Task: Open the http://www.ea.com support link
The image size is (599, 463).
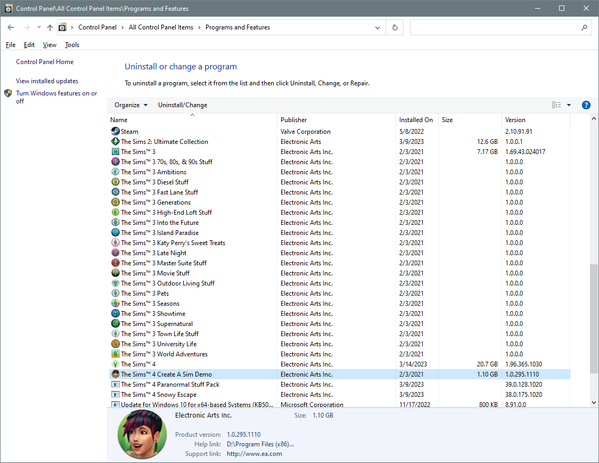Action: 254,454
